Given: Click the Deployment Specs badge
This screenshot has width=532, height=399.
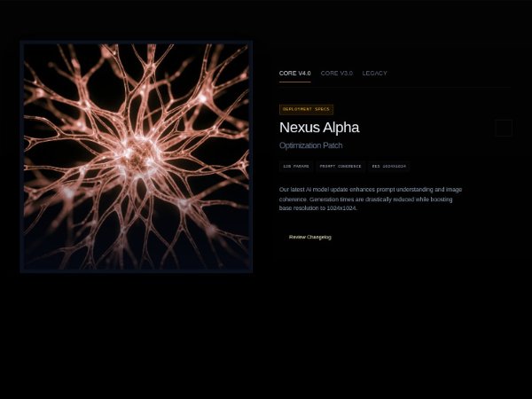Looking at the screenshot, I should 306,109.
